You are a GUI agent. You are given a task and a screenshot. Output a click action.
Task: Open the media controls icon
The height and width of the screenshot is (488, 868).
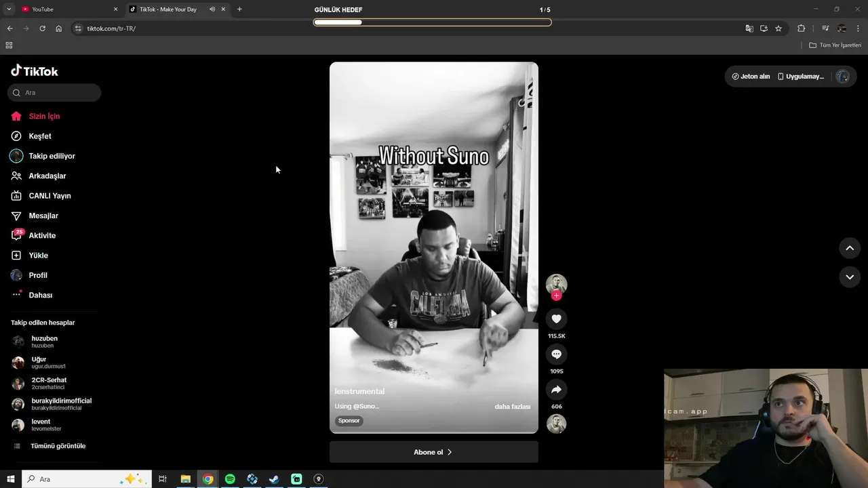click(x=825, y=28)
